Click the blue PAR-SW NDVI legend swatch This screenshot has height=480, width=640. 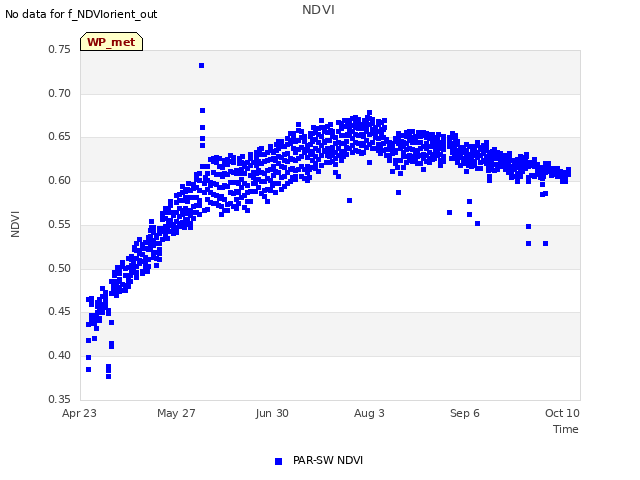tap(278, 461)
